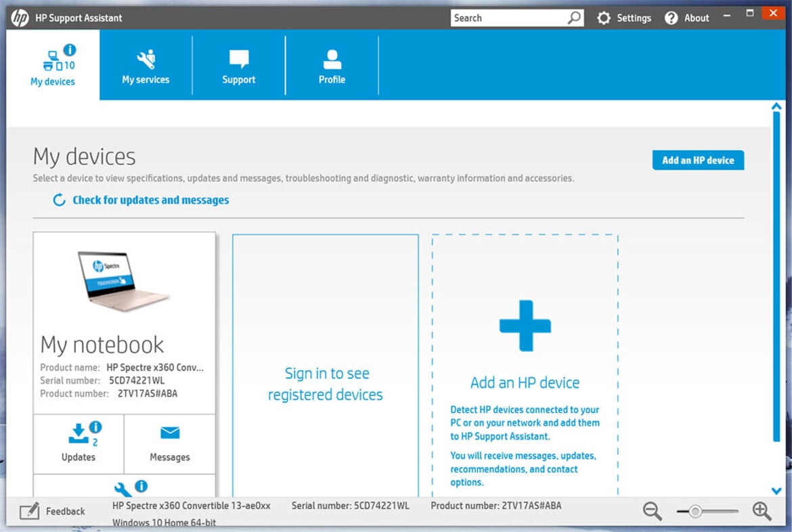792x532 pixels.
Task: Click Windows 10 Home 64-bit status text
Action: pos(164,523)
